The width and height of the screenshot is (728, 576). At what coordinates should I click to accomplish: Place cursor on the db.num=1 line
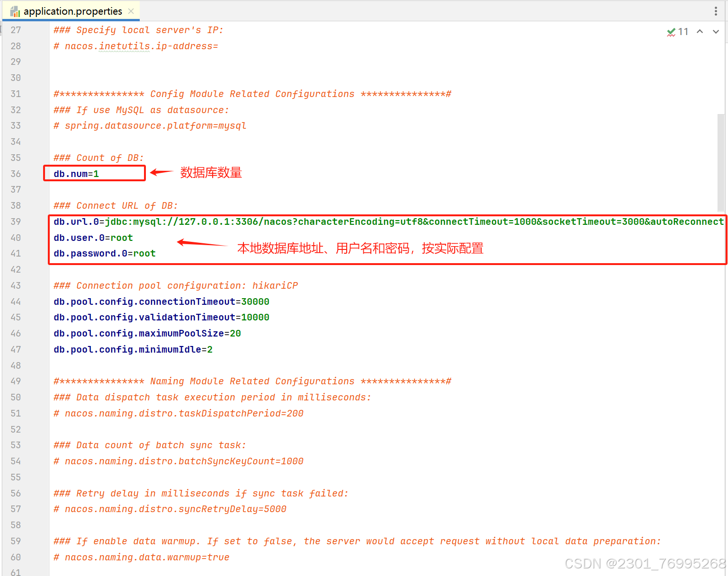click(76, 174)
